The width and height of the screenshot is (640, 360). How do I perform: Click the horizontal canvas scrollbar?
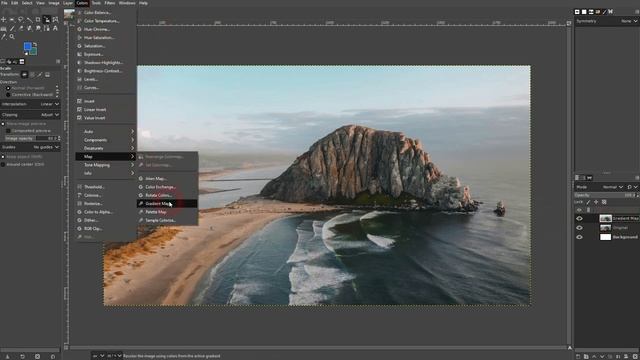point(318,348)
